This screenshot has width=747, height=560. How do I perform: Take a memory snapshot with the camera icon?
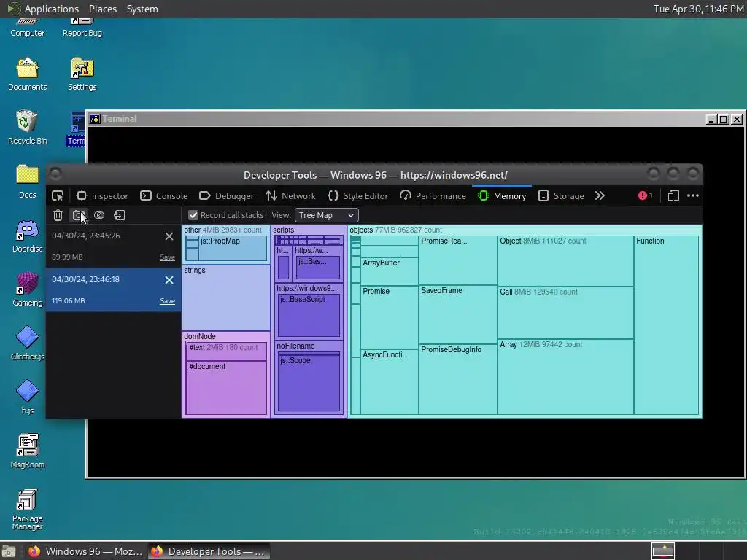click(x=79, y=215)
